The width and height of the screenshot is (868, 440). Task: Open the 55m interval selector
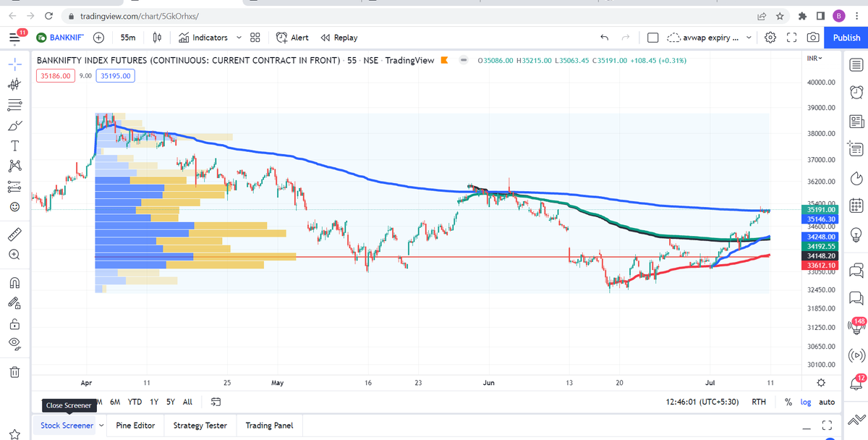(x=129, y=38)
